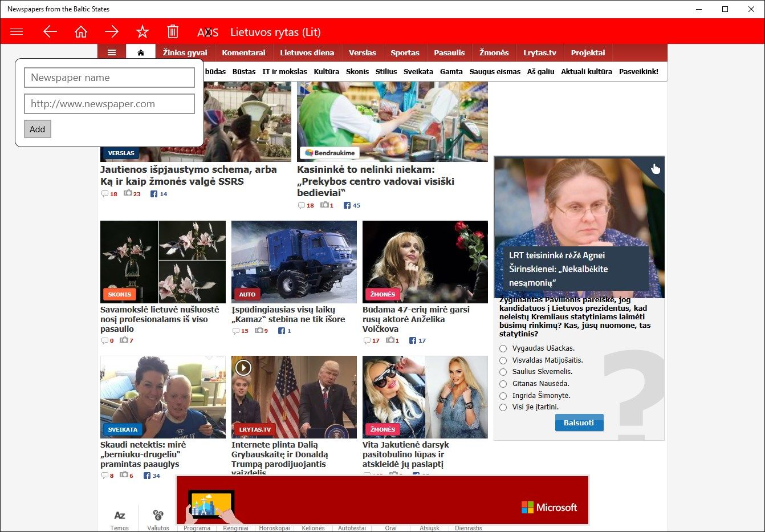The height and width of the screenshot is (532, 765).
Task: Open the Aktuali kultūra submenu link
Action: pos(587,71)
